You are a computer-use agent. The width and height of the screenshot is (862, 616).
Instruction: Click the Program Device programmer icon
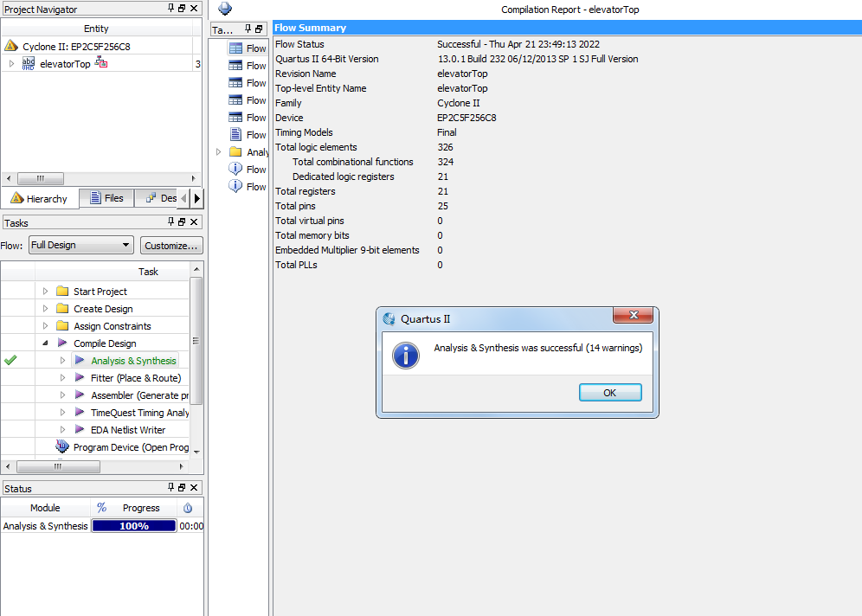pyautogui.click(x=62, y=446)
